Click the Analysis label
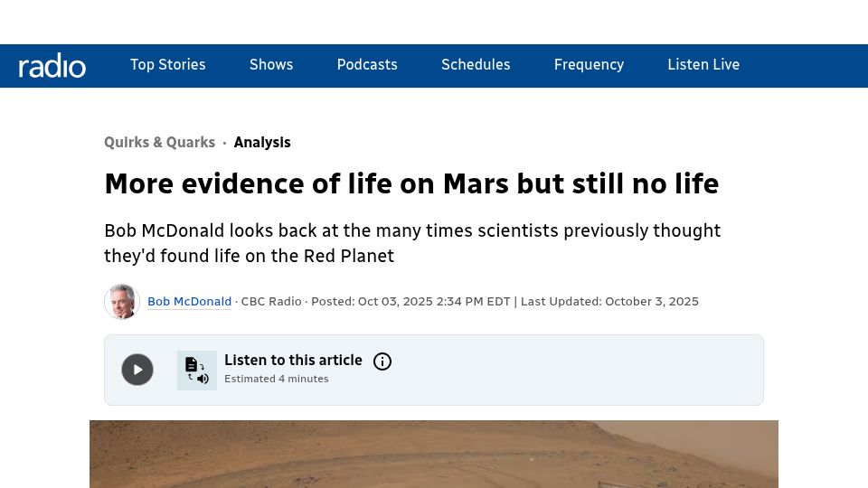 coord(262,142)
